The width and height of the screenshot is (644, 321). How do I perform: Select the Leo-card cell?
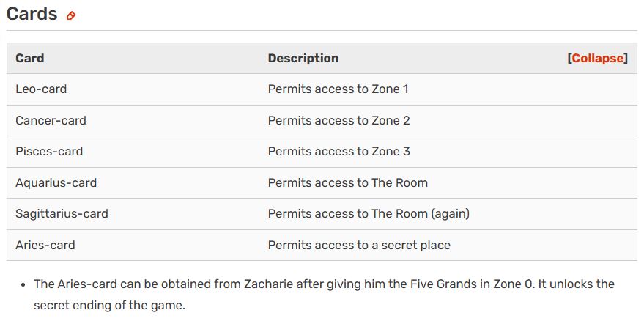[41, 89]
